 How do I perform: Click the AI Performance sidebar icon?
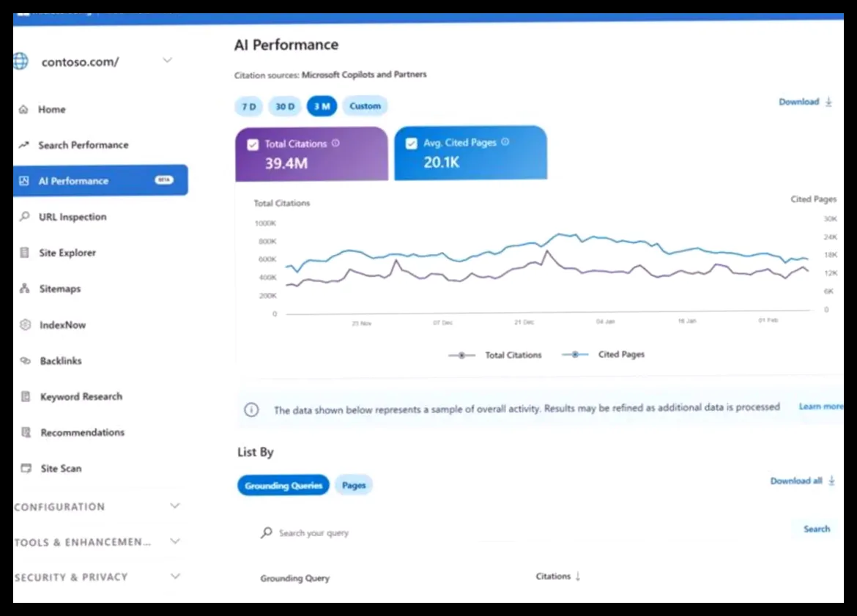(24, 180)
